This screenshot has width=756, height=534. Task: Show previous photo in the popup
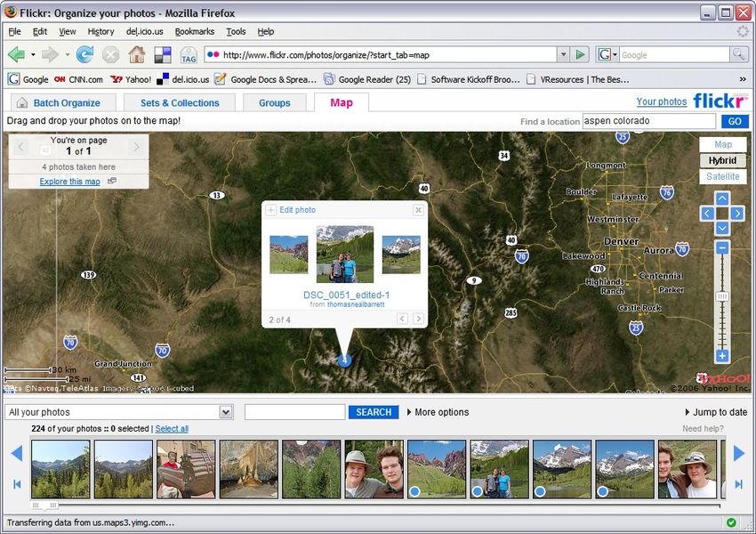(402, 319)
